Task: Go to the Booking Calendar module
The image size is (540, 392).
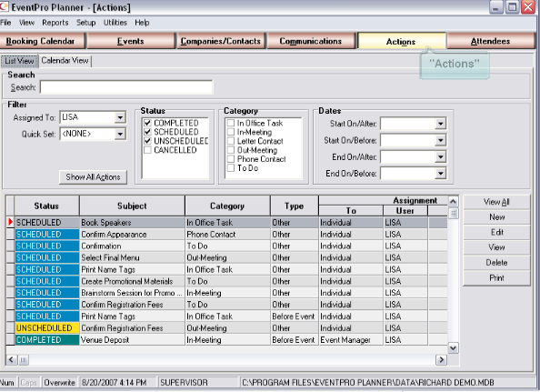Action: [42, 41]
